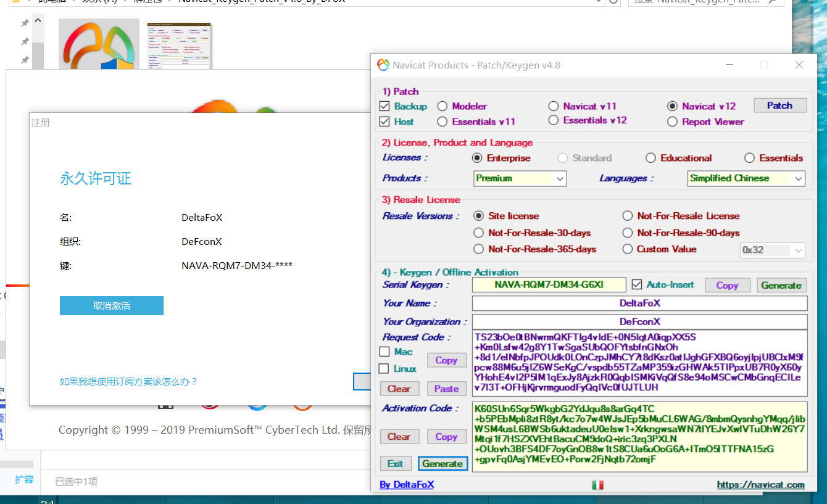Select the Site license option
Viewport: 827px width, 504px height.
(478, 216)
